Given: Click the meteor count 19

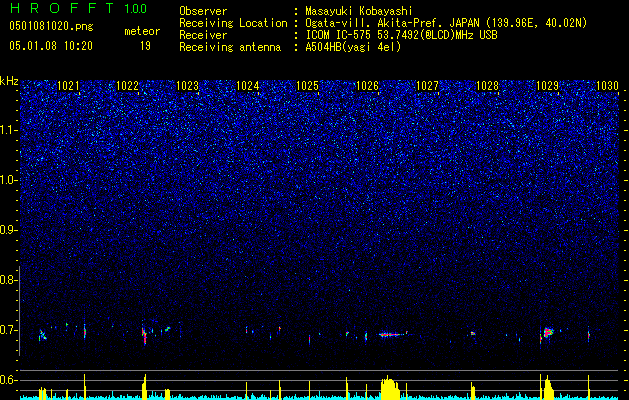Looking at the screenshot, I should [x=145, y=46].
